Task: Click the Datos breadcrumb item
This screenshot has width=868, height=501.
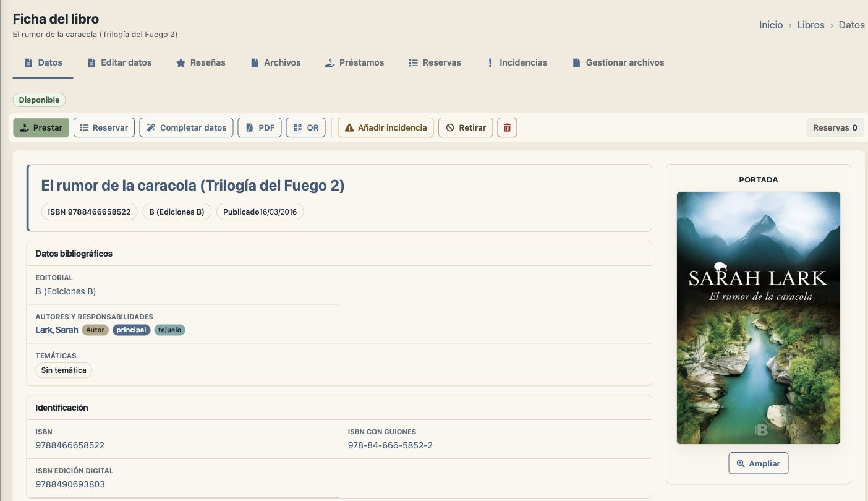Action: click(x=851, y=25)
